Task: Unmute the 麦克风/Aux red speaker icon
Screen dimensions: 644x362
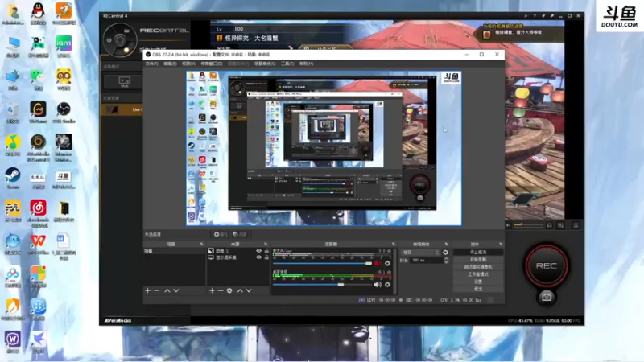Action: pyautogui.click(x=377, y=264)
